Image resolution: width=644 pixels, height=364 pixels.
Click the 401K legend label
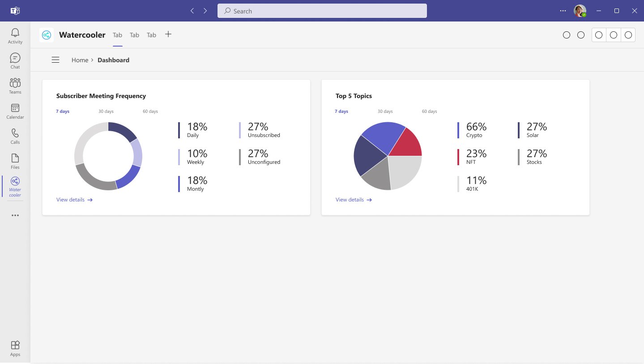[x=472, y=189]
